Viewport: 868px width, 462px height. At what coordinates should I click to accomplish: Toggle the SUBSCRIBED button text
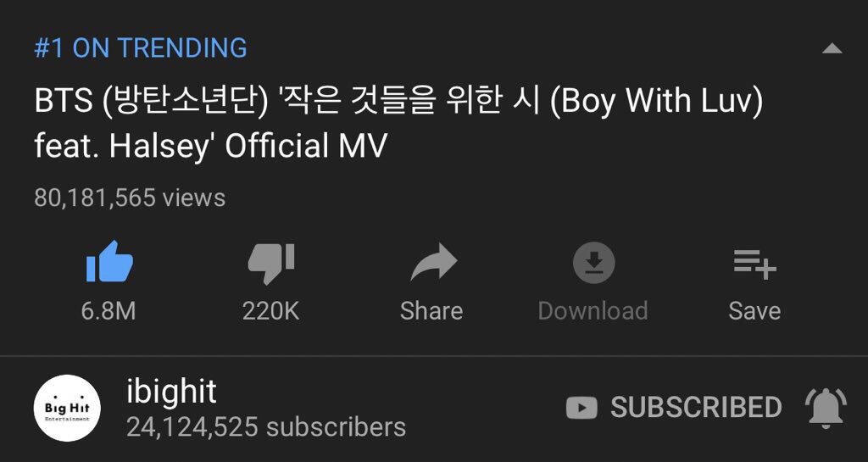[x=696, y=408]
